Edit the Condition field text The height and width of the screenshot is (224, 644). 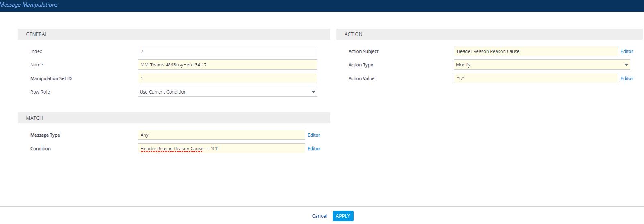pos(221,149)
